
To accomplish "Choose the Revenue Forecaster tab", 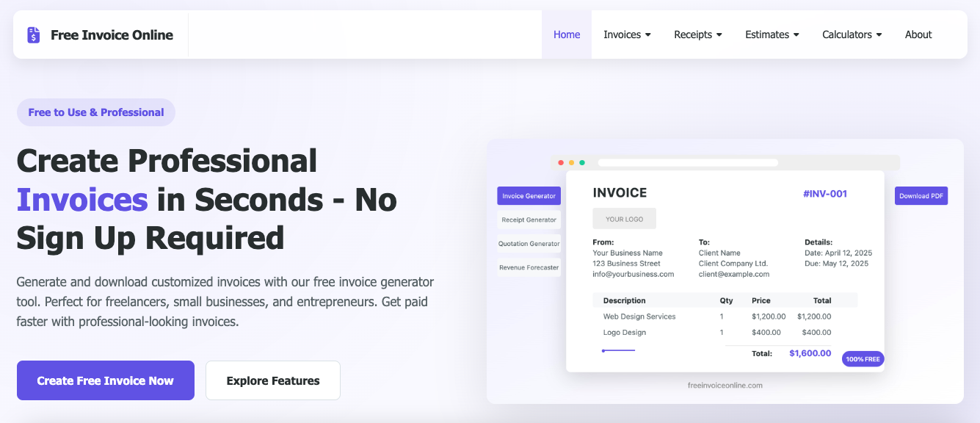I will (529, 267).
